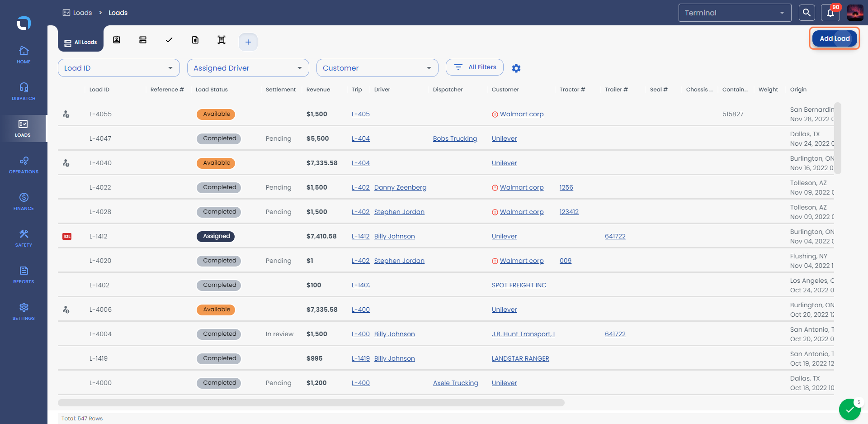
Task: Open the notifications bell
Action: click(x=831, y=13)
